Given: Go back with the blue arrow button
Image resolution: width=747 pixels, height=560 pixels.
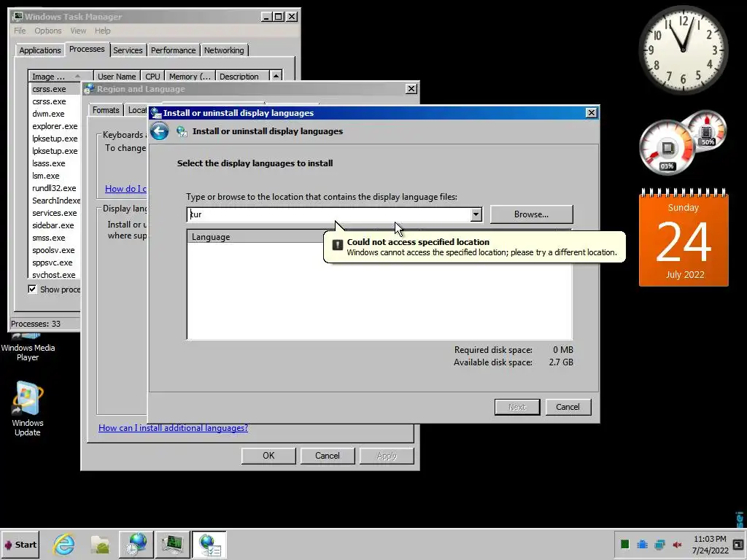Looking at the screenshot, I should [160, 131].
